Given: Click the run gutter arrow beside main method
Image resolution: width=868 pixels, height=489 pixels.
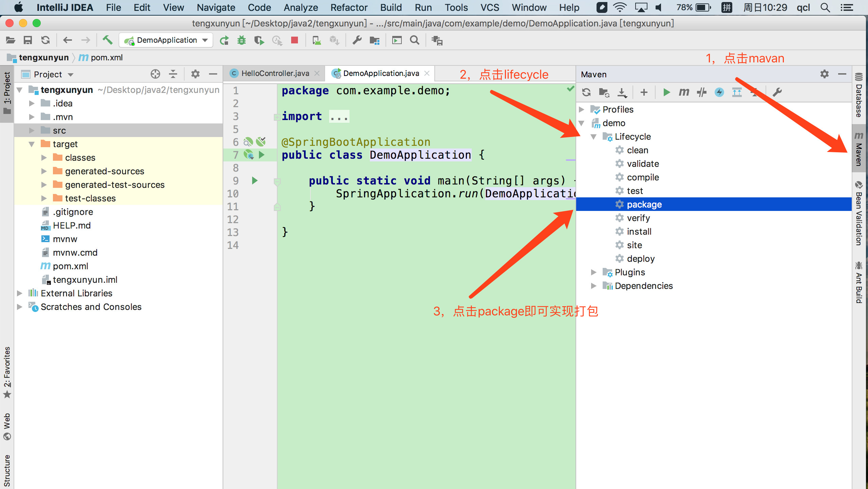Looking at the screenshot, I should [255, 181].
